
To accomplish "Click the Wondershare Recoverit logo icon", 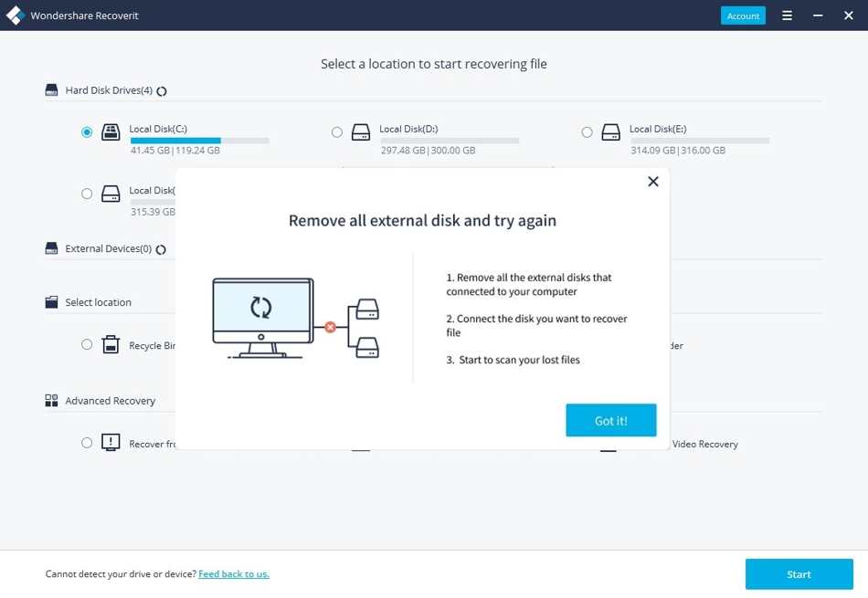I will (15, 15).
